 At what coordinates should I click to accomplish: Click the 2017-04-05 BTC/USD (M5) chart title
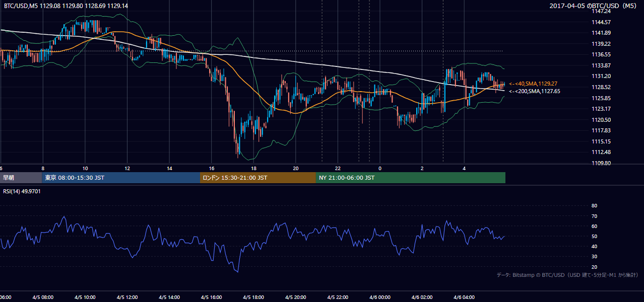click(594, 6)
